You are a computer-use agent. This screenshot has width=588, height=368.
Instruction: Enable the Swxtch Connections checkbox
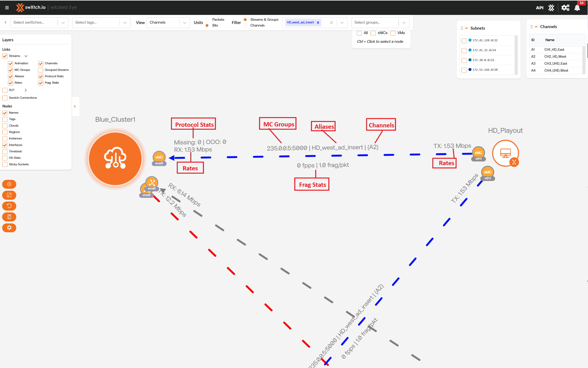5,98
